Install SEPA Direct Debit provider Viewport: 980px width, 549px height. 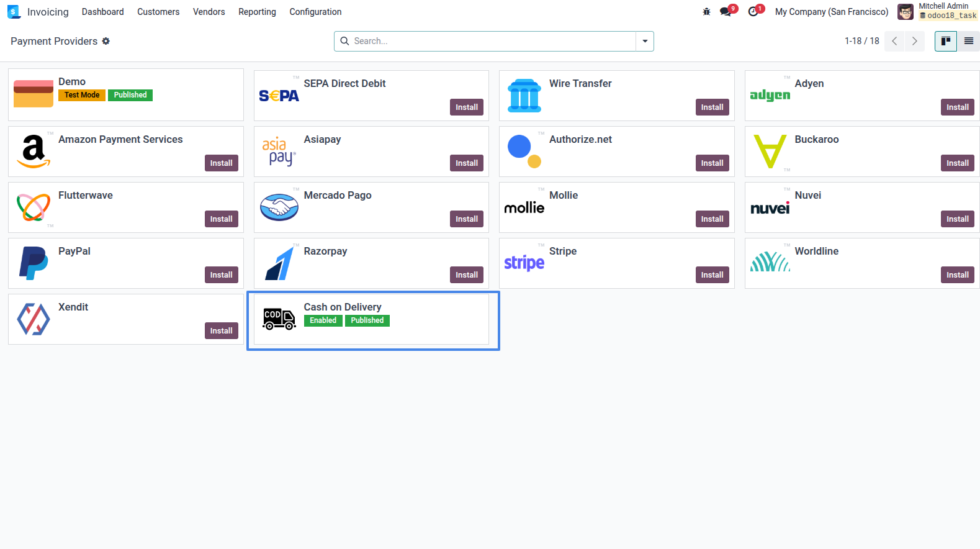pyautogui.click(x=467, y=107)
